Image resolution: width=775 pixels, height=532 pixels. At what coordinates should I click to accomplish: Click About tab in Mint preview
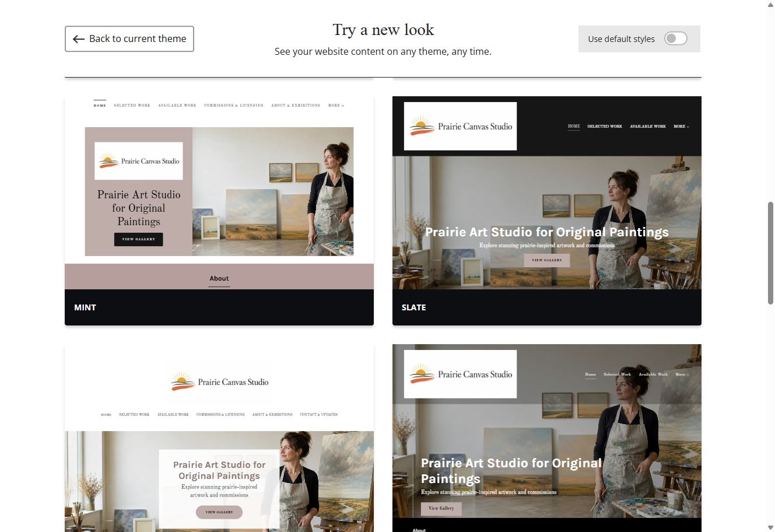coord(219,279)
